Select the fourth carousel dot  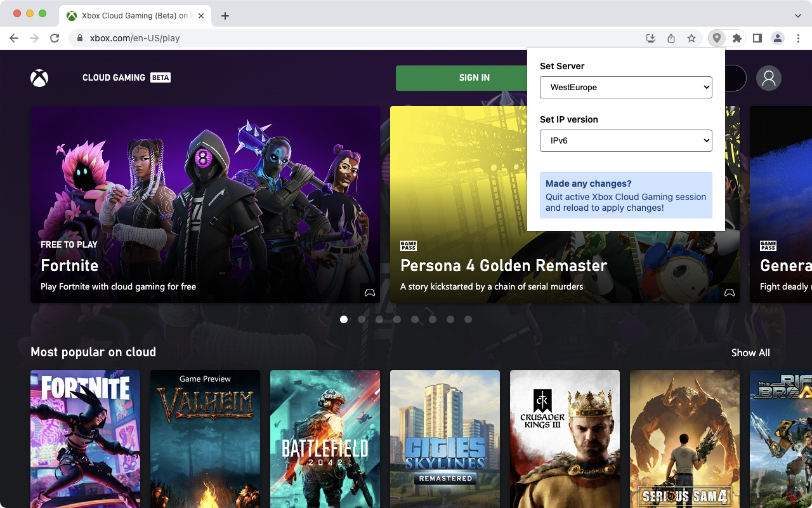click(397, 319)
